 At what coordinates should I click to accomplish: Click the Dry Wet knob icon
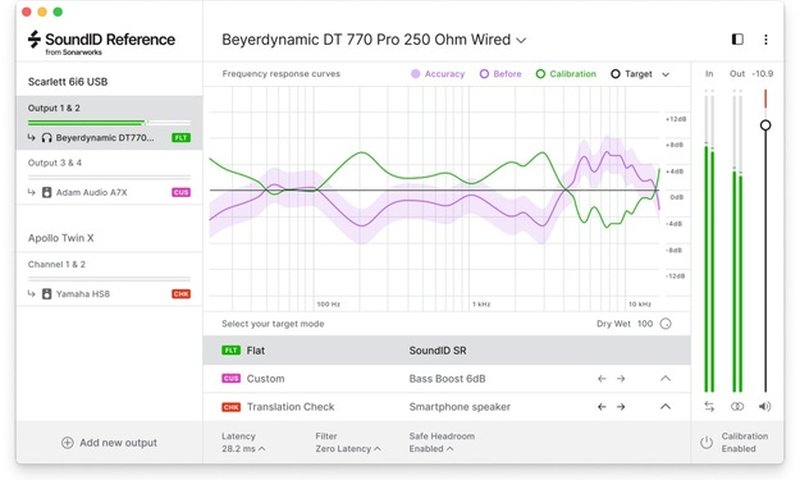pyautogui.click(x=666, y=324)
